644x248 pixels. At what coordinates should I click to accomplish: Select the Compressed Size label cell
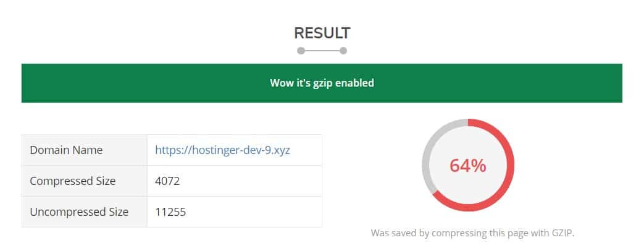click(x=84, y=181)
